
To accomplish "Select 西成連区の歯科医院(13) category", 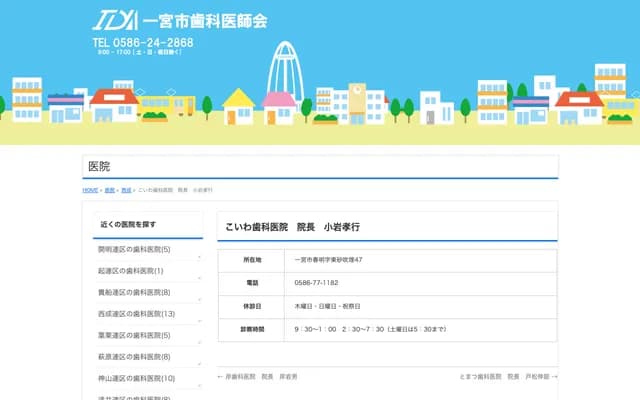I will (x=136, y=314).
